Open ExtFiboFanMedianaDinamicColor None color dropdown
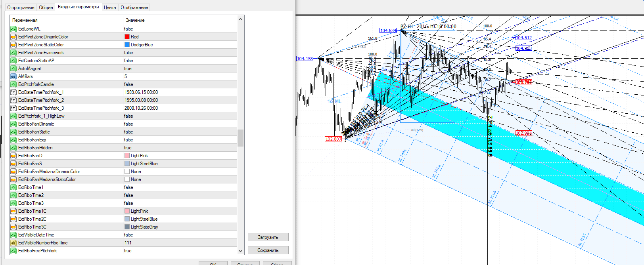Screen dimensions: 644x265 pos(180,172)
